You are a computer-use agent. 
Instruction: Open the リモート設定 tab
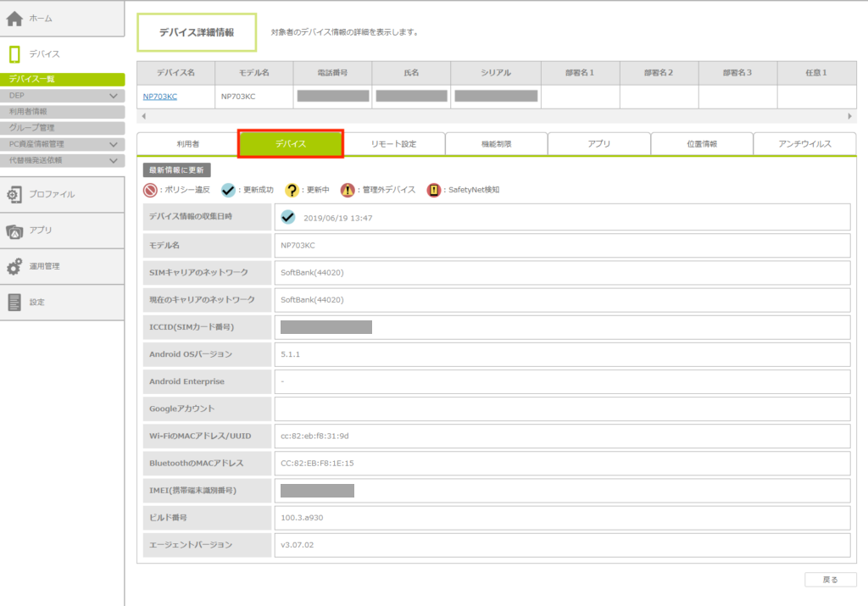tap(393, 144)
